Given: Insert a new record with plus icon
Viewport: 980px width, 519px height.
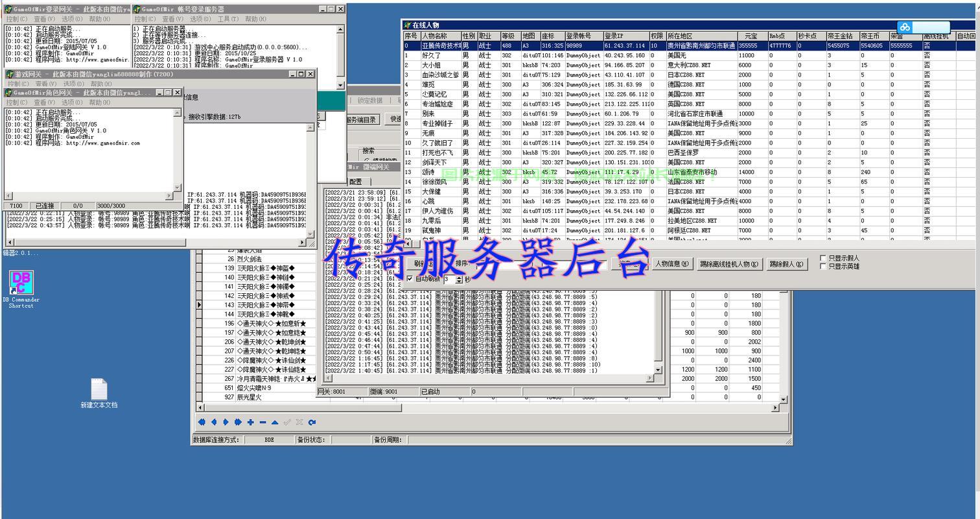Looking at the screenshot, I should tap(251, 422).
